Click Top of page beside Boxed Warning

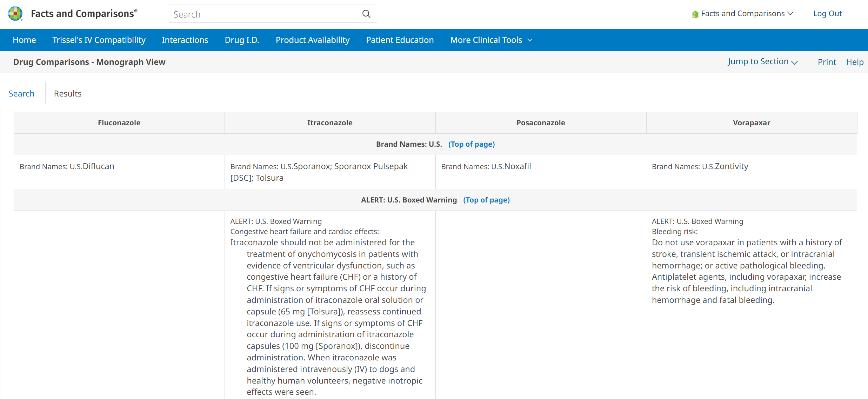click(486, 200)
